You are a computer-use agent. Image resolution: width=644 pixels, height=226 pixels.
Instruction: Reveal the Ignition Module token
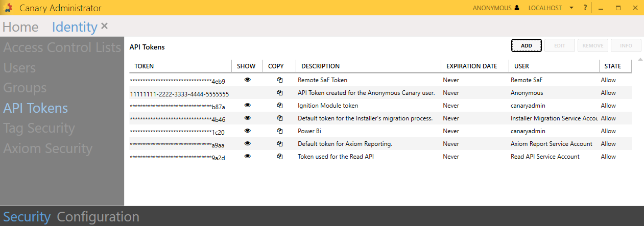(x=248, y=106)
